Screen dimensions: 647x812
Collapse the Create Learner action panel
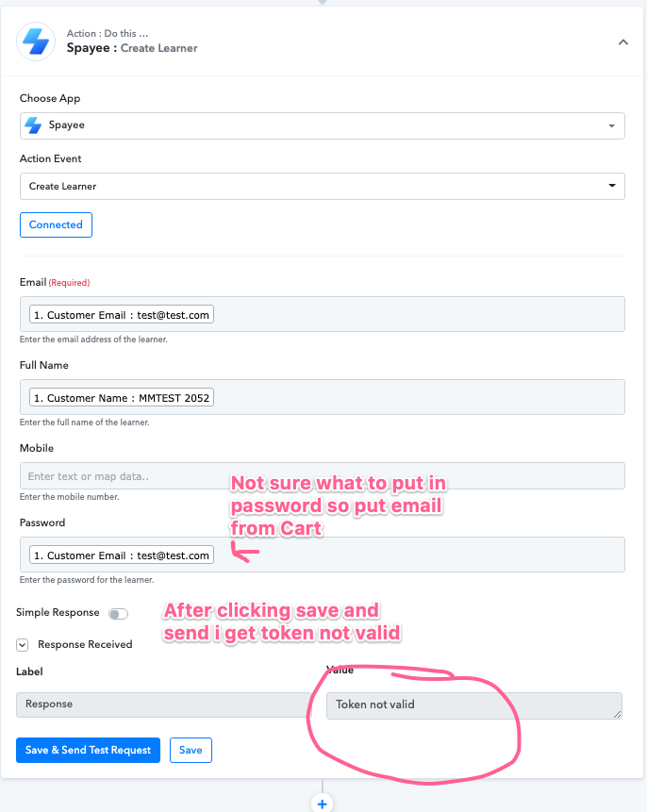pyautogui.click(x=623, y=42)
